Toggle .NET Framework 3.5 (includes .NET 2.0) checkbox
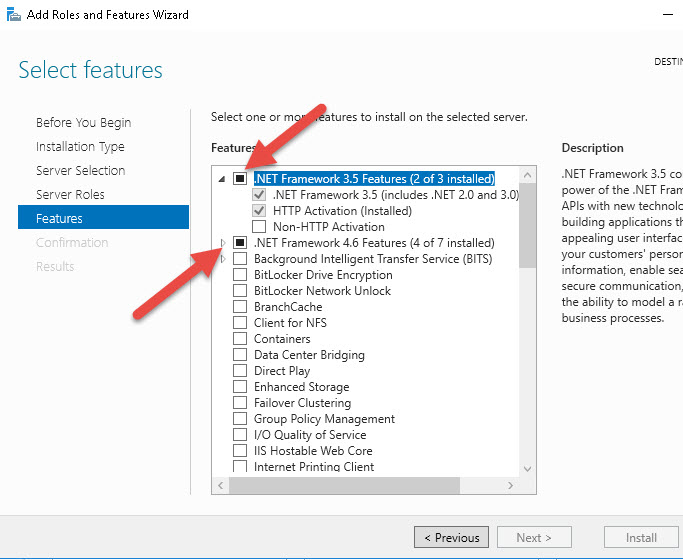Screen dimensions: 683x560 point(259,195)
